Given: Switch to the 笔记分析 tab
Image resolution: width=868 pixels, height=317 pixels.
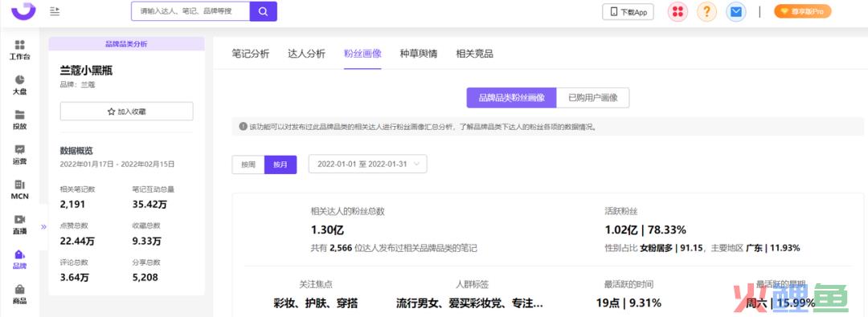Looking at the screenshot, I should pos(250,54).
